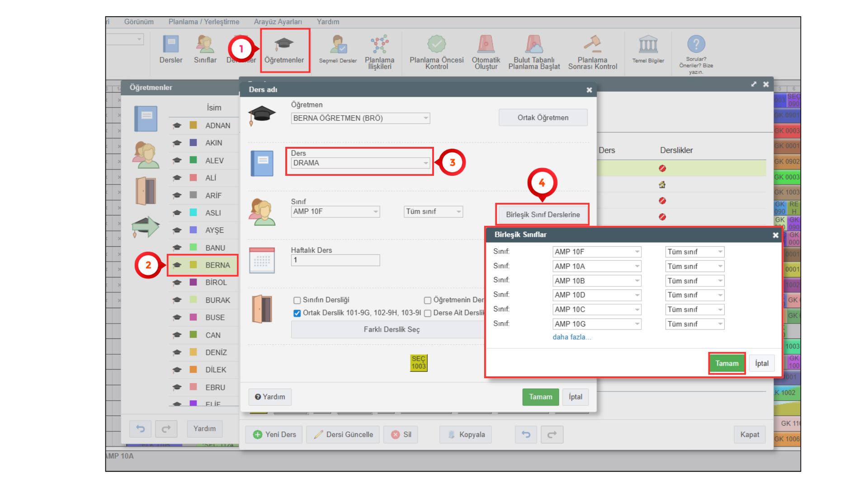Click BERNA's yellow color swatch
The height and width of the screenshot is (488, 868).
click(193, 265)
